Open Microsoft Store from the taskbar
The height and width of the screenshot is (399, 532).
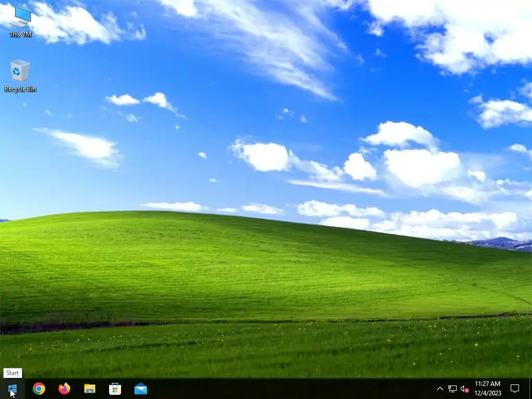point(115,389)
